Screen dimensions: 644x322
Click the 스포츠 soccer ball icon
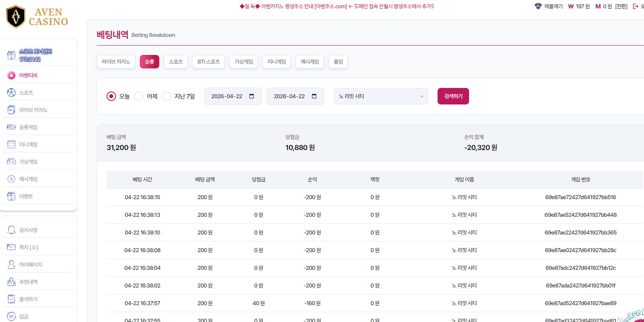pos(11,93)
